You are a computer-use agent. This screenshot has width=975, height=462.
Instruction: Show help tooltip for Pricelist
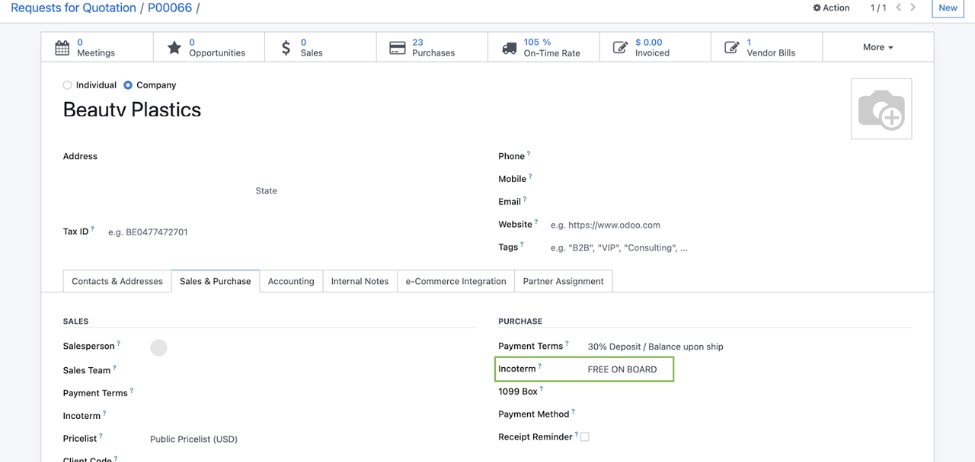[x=101, y=436]
